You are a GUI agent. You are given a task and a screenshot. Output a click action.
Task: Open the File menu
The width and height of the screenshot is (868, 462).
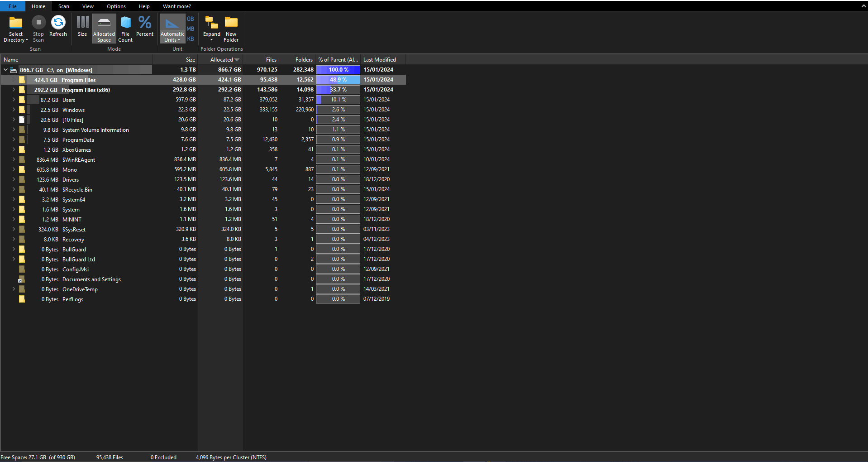pos(13,6)
